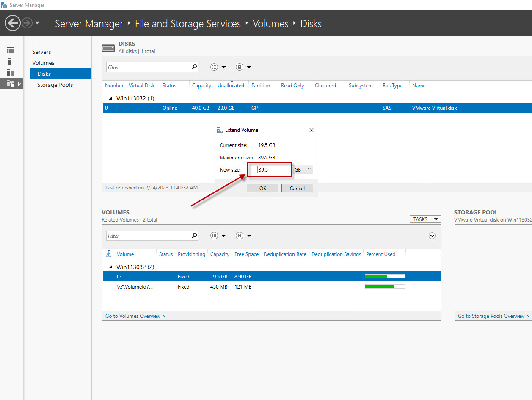This screenshot has width=532, height=400.
Task: Select File and Storage Services rail icon
Action: [x=11, y=83]
